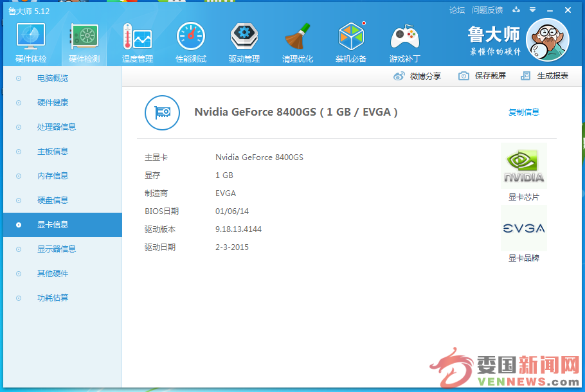The width and height of the screenshot is (585, 392).
Task: Select 主板信息 in sidebar
Action: [63, 152]
